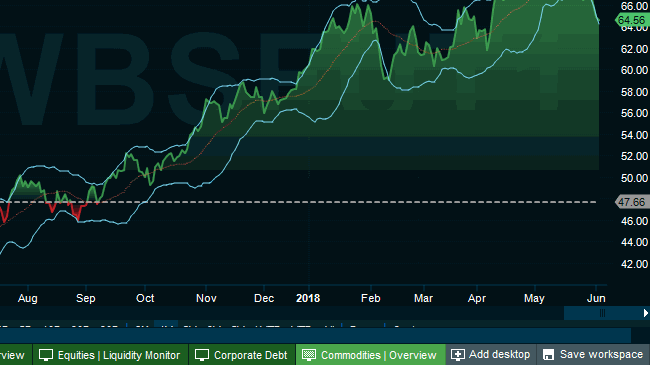Switch to the Equities | Liquidity Monitor desktop tab

pyautogui.click(x=110, y=355)
